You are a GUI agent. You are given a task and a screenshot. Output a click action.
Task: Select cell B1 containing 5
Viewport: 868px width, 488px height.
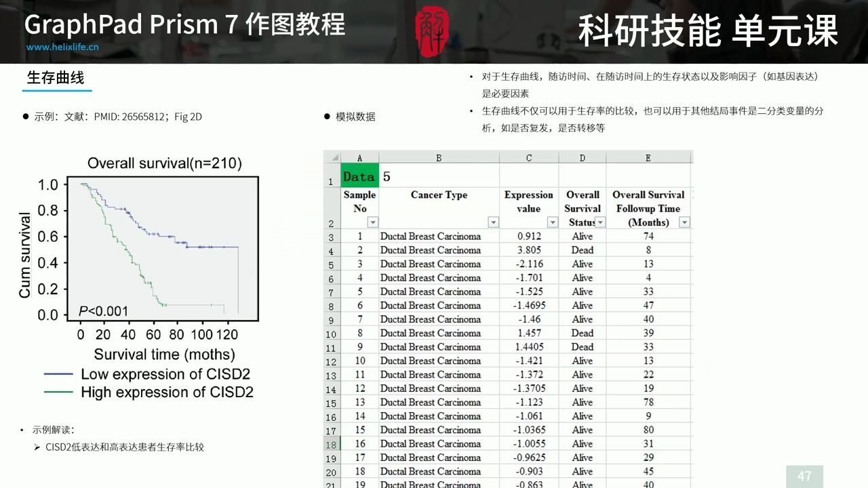pyautogui.click(x=439, y=176)
